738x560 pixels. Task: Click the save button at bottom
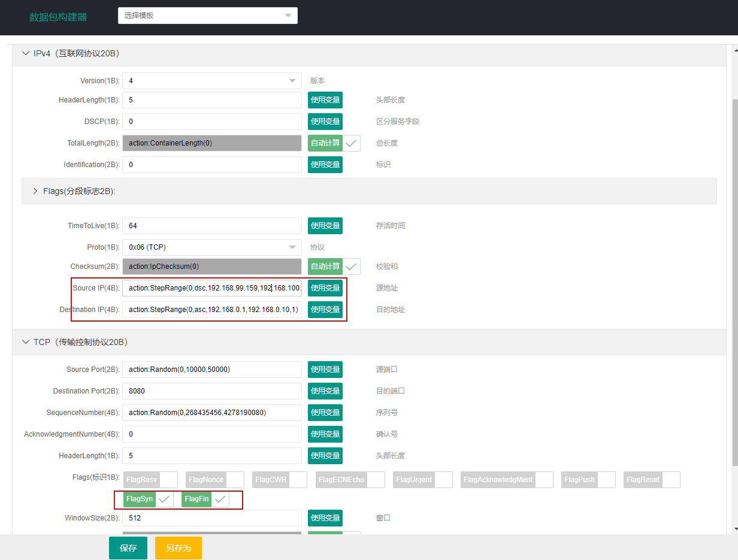[128, 548]
